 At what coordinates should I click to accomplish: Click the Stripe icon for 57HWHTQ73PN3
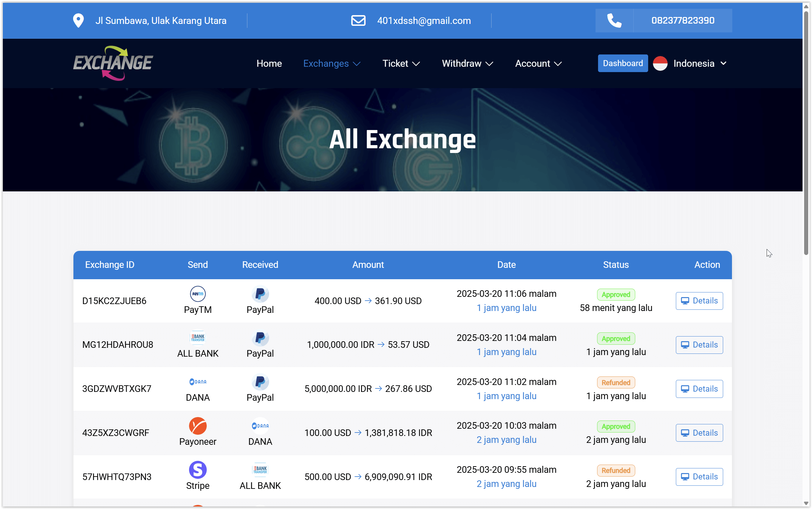(198, 469)
